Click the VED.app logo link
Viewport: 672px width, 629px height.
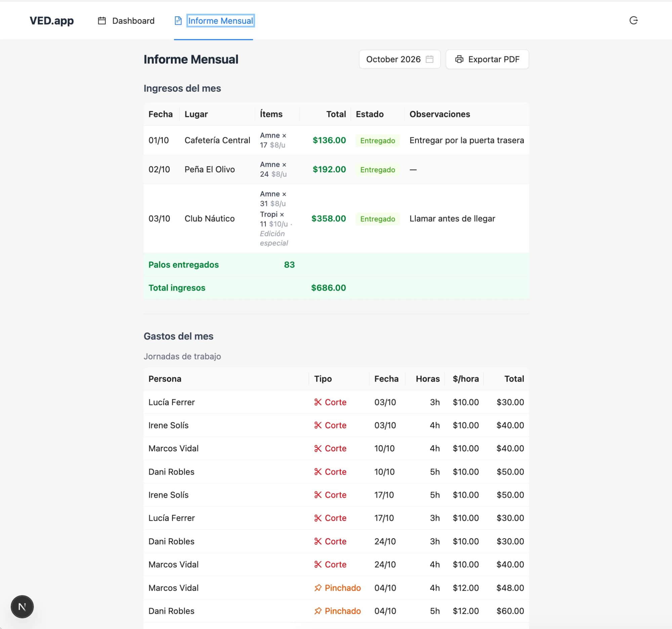52,21
